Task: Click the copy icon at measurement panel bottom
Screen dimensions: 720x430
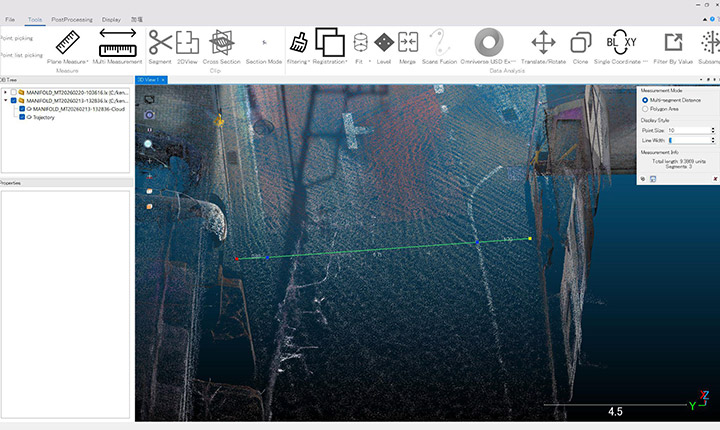Action: (x=643, y=179)
